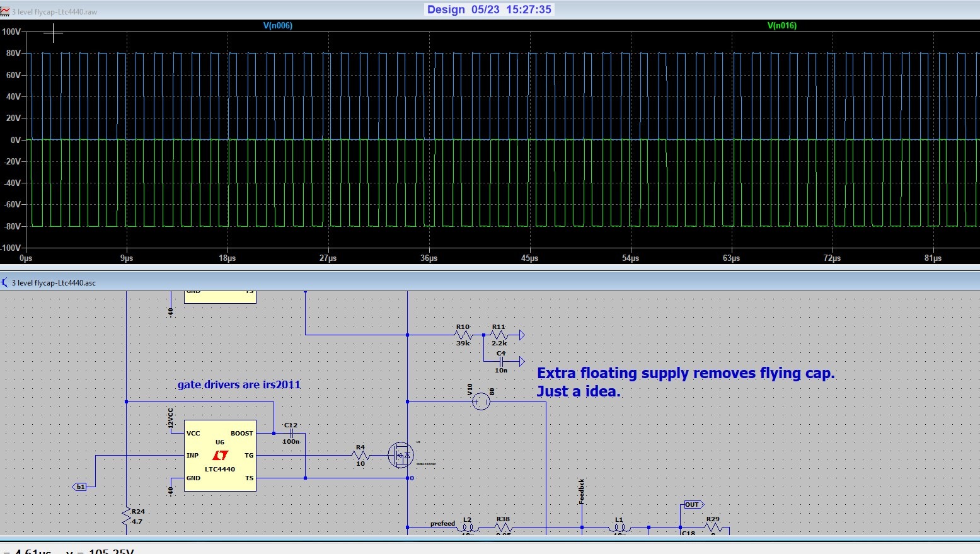Screen dimensions: 980x554
Task: Click the TG pin label on U6
Action: [249, 456]
